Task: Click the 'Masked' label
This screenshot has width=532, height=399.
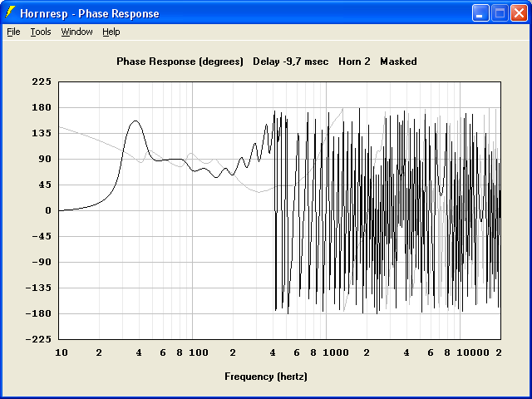Action: [398, 62]
